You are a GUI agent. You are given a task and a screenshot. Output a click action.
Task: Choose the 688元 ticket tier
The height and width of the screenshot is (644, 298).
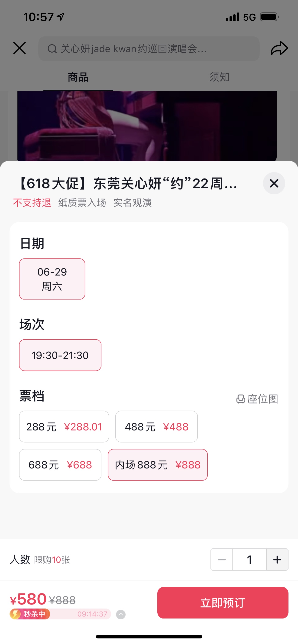point(60,465)
